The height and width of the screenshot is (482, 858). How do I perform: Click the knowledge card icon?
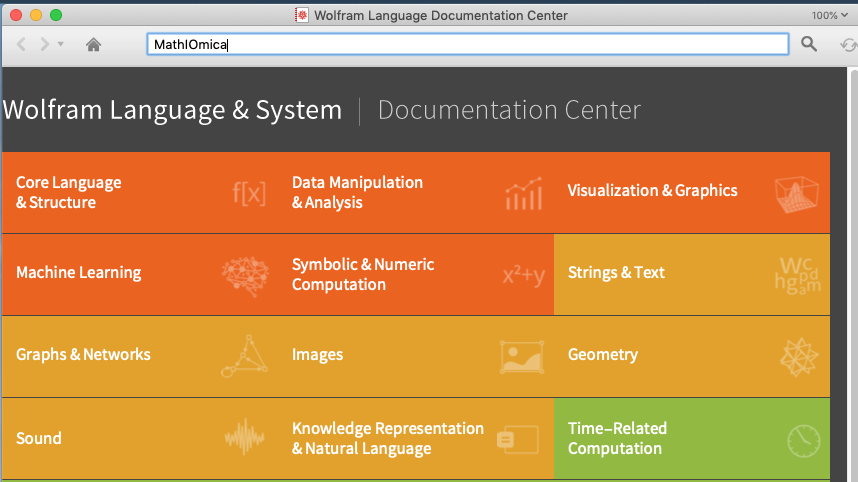pos(518,439)
